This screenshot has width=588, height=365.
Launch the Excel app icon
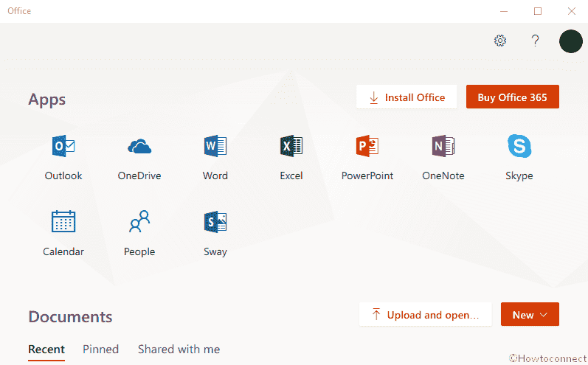pos(291,146)
